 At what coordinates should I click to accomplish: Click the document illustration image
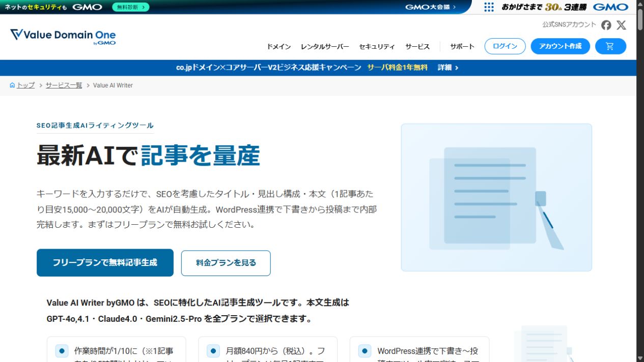coord(496,197)
